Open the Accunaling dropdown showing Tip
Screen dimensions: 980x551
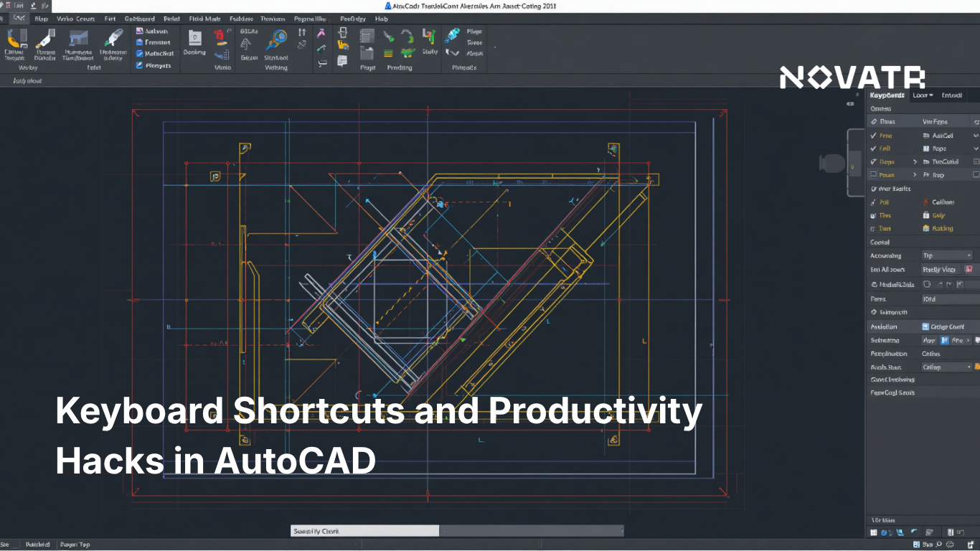(946, 255)
